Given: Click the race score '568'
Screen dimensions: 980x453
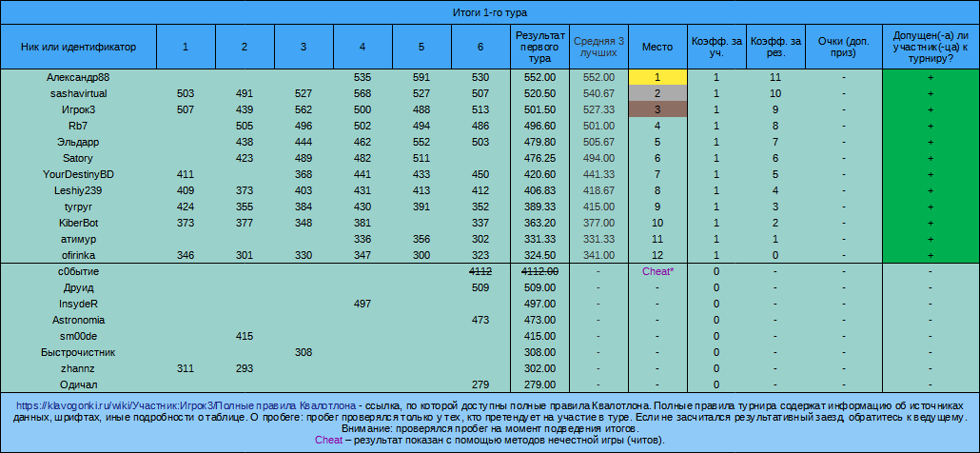Looking at the screenshot, I should 363,93.
